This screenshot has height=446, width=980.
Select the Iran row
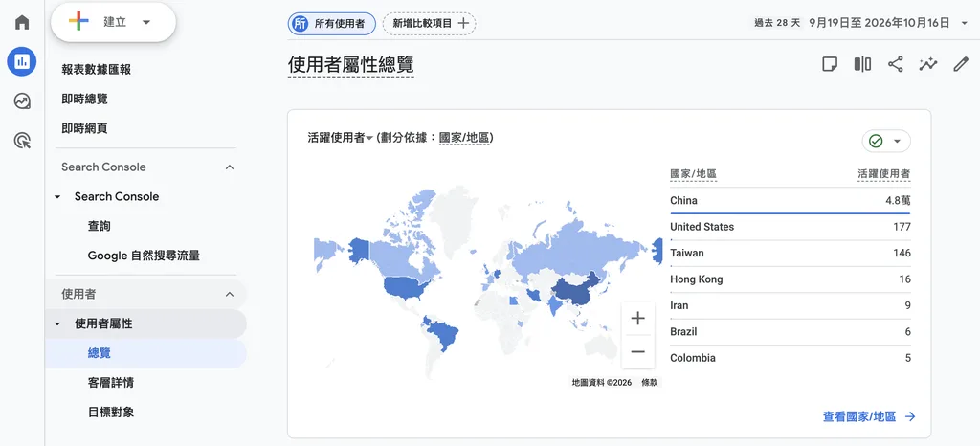[790, 305]
